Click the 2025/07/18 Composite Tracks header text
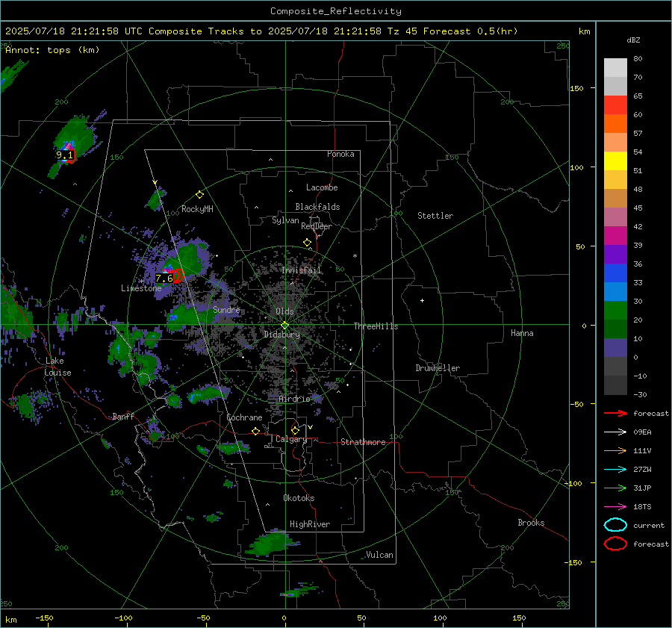 (261, 31)
